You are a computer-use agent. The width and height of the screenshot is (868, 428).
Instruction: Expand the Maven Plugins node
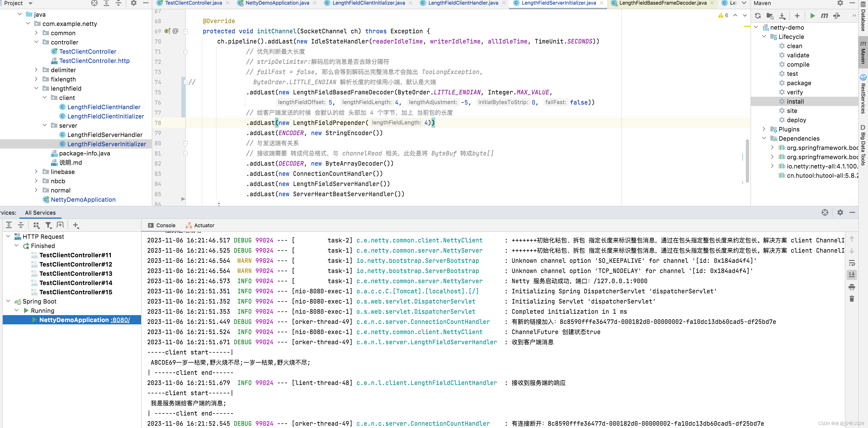tap(764, 129)
